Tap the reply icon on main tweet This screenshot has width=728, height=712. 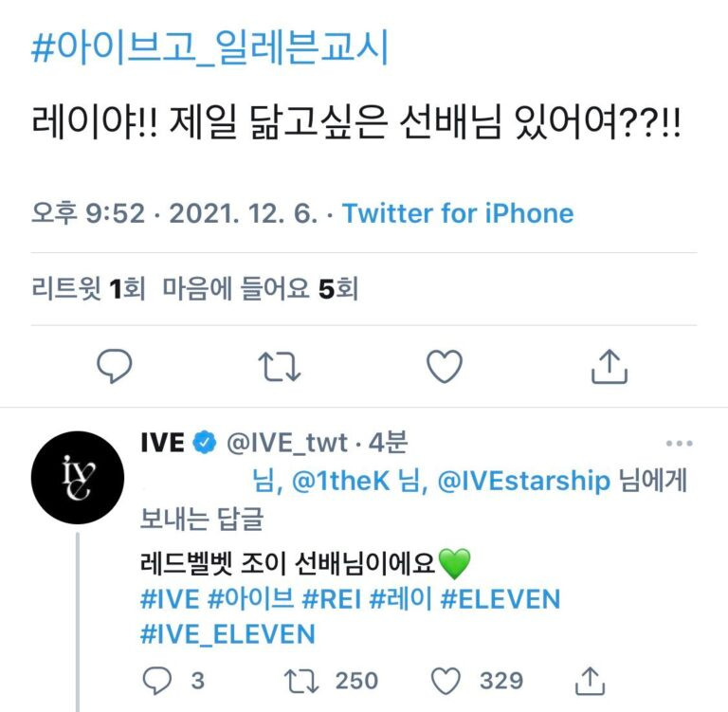tap(114, 366)
